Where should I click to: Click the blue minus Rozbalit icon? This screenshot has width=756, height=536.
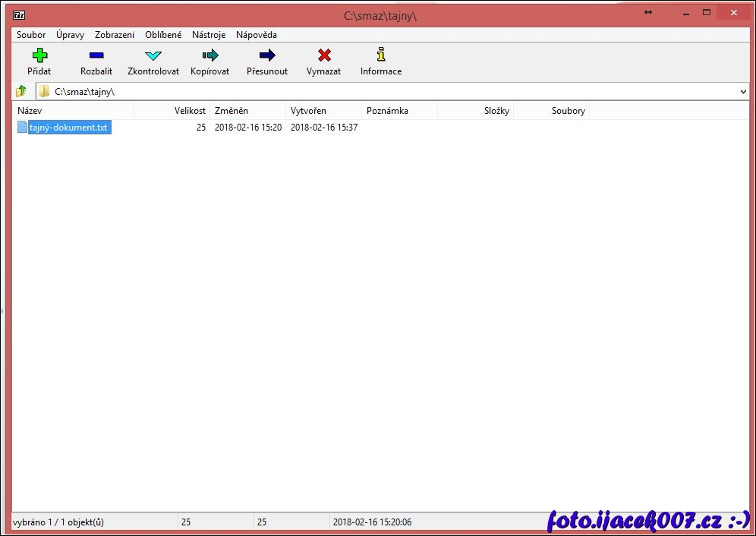pyautogui.click(x=96, y=55)
